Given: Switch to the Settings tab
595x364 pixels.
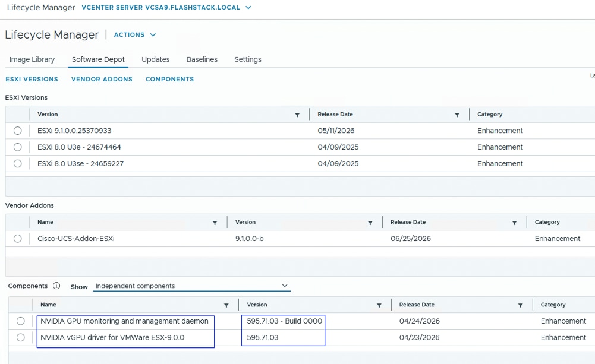Looking at the screenshot, I should (x=248, y=59).
